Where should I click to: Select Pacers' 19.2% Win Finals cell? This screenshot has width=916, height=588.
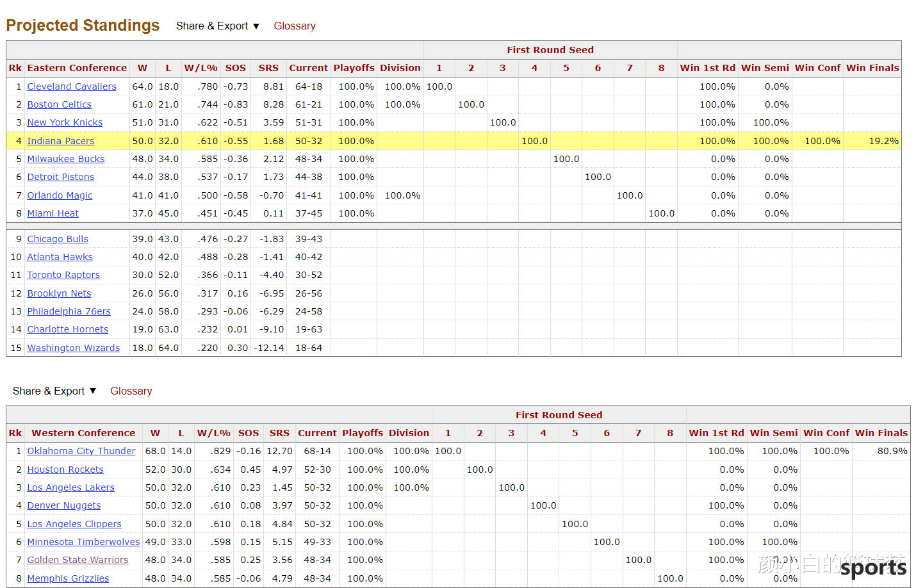[872, 141]
